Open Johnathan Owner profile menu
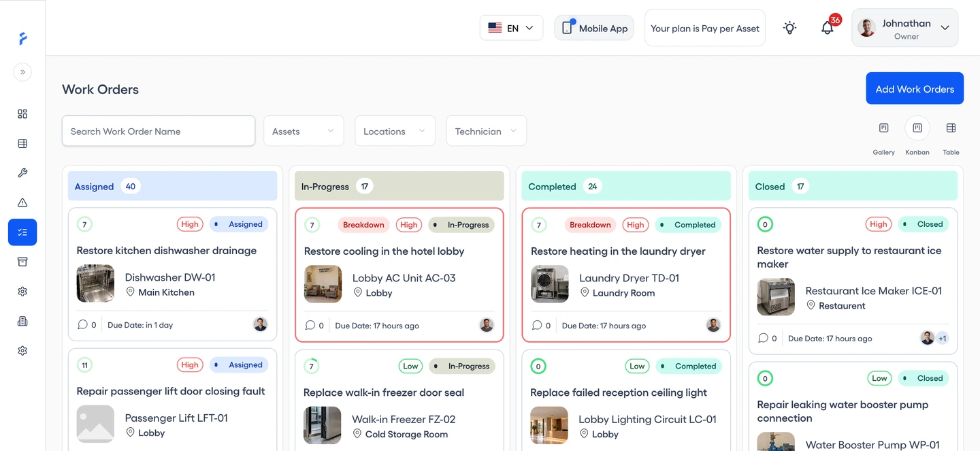Screen dimensions: 980x451 pyautogui.click(x=904, y=28)
